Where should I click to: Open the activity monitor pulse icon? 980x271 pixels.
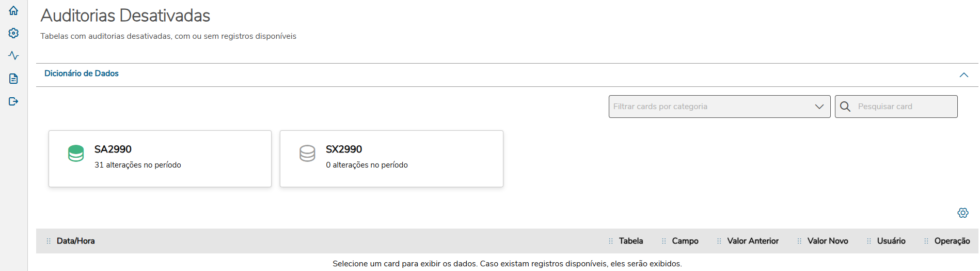(13, 56)
